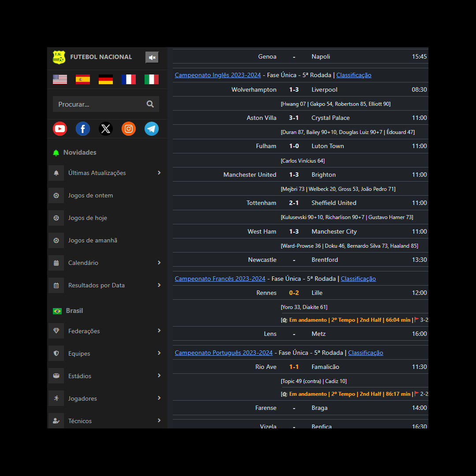Click the Novidades green bell header
The height and width of the screenshot is (476, 476).
74,152
